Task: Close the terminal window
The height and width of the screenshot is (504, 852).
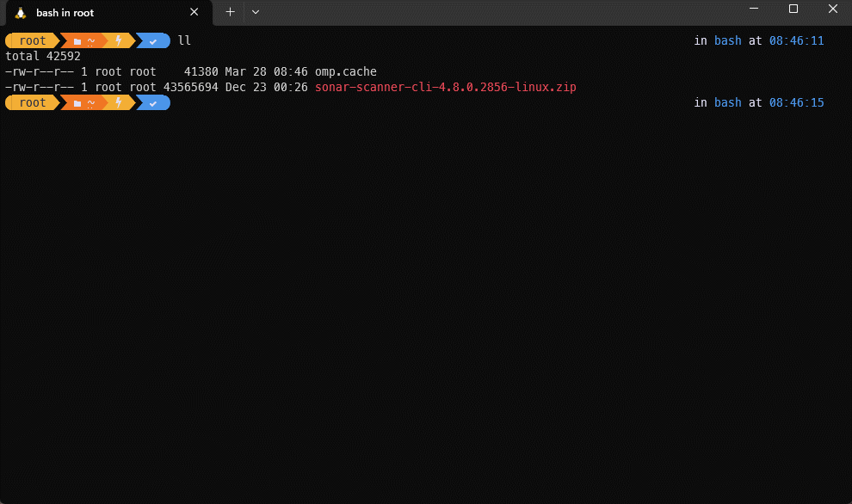Action: tap(832, 9)
